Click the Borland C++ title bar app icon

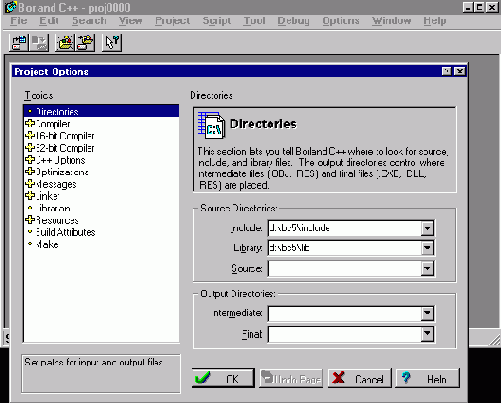(11, 7)
